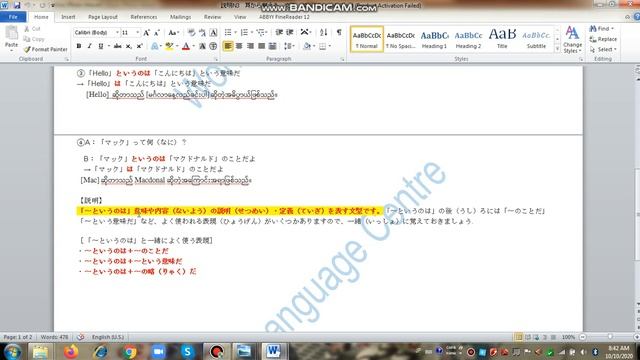Apply Italic formatting
The width and height of the screenshot is (640, 360).
89,46
